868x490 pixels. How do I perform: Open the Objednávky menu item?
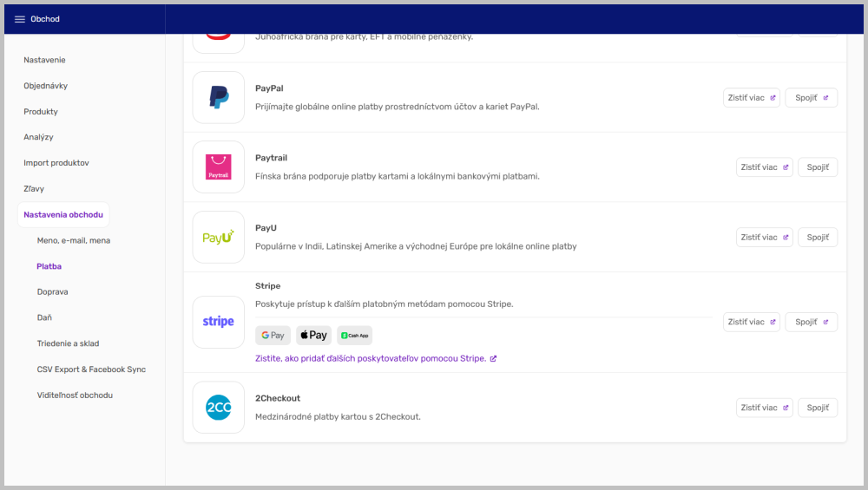[x=45, y=86]
